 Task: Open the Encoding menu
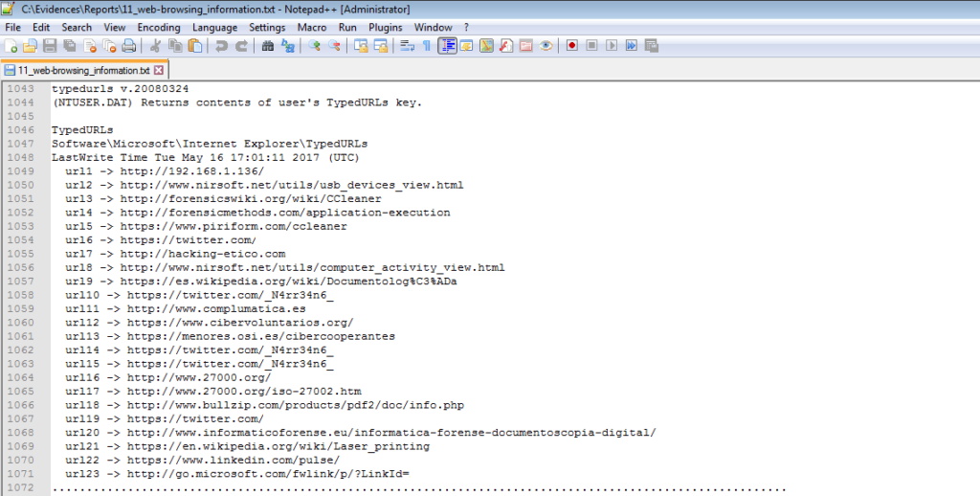tap(158, 28)
